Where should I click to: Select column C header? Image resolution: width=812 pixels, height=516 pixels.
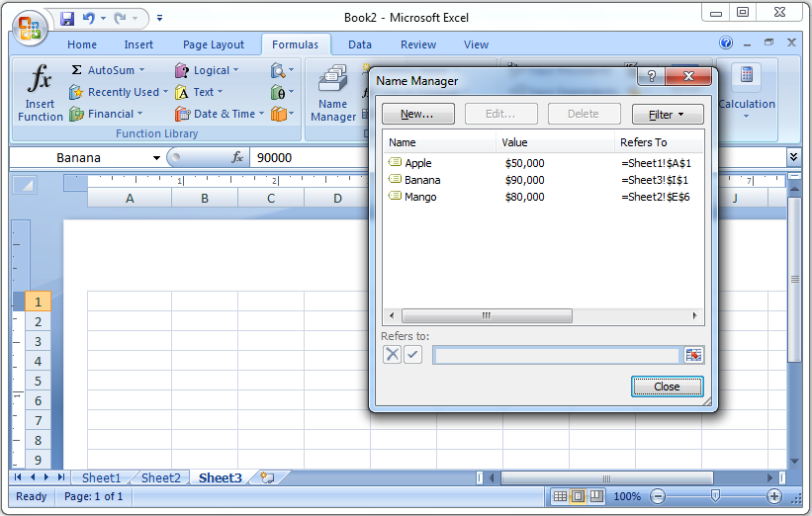(x=271, y=199)
